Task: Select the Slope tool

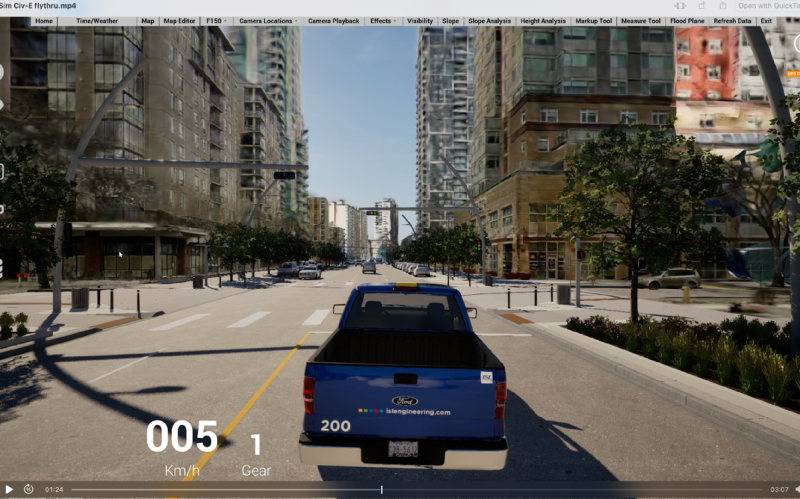Action: (450, 21)
